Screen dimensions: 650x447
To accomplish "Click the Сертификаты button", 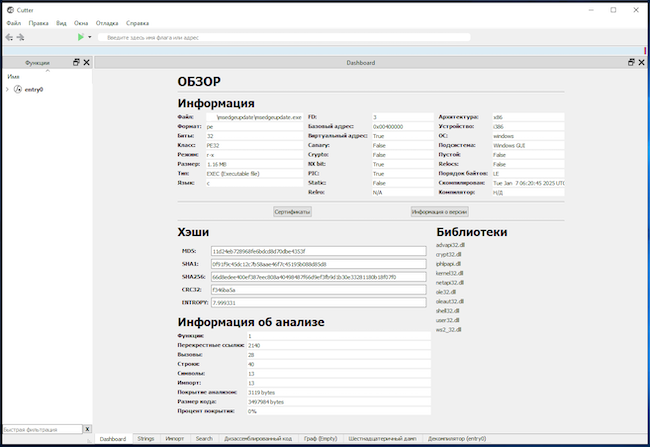I will pos(293,211).
